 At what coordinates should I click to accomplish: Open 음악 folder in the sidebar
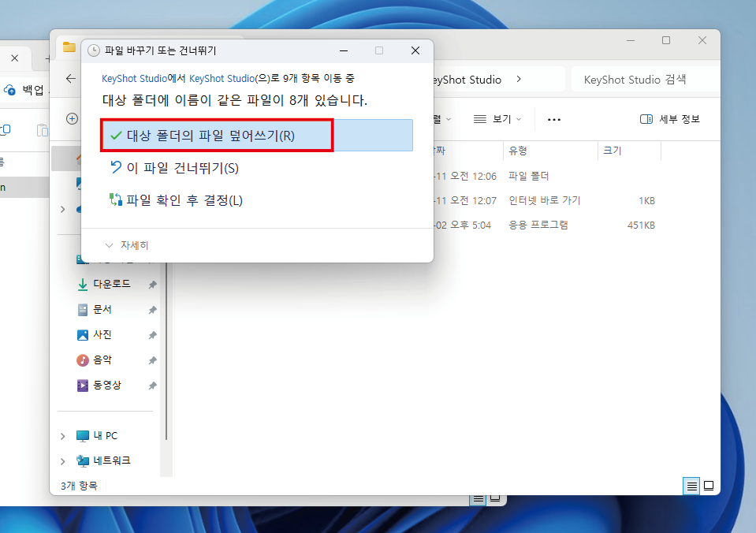(x=102, y=360)
